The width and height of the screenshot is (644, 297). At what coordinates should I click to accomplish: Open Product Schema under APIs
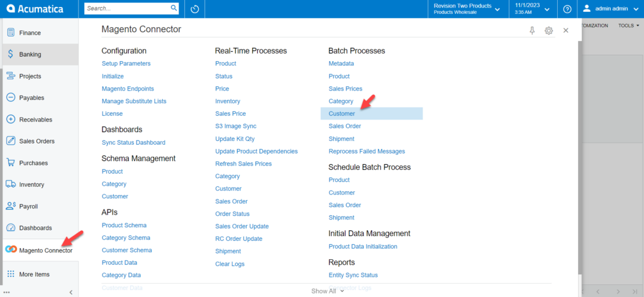(124, 225)
